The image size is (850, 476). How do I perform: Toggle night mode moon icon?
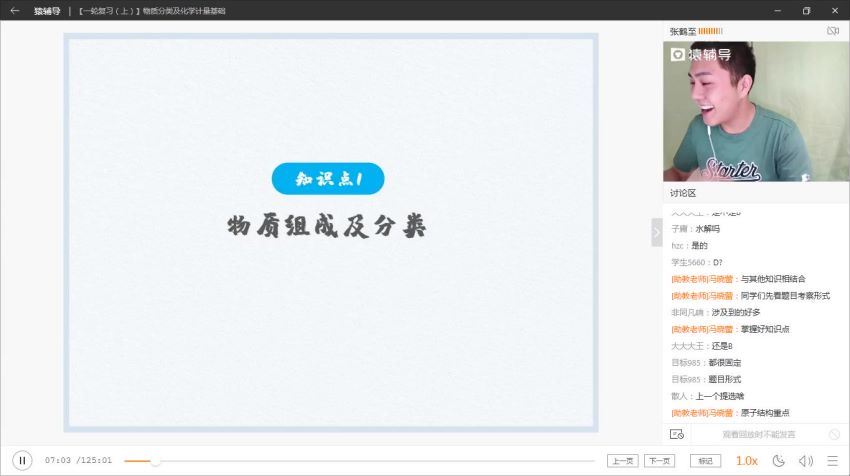[778, 461]
